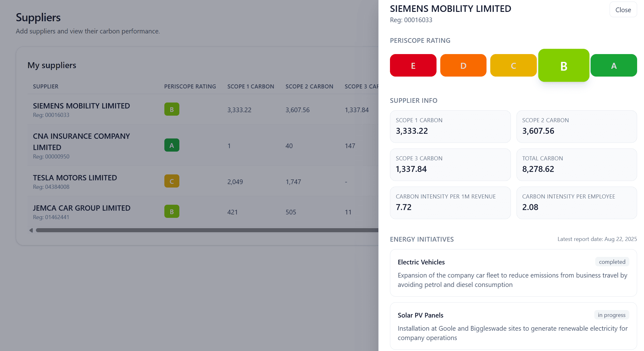The image size is (644, 351).
Task: Open the SIEMENS MOBILITY LIMITED supplier row
Action: [x=82, y=106]
